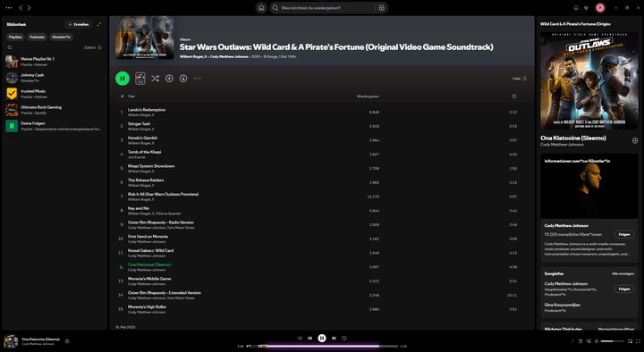Open the browse icon in the search bar
This screenshot has height=352, width=644.
click(x=382, y=8)
